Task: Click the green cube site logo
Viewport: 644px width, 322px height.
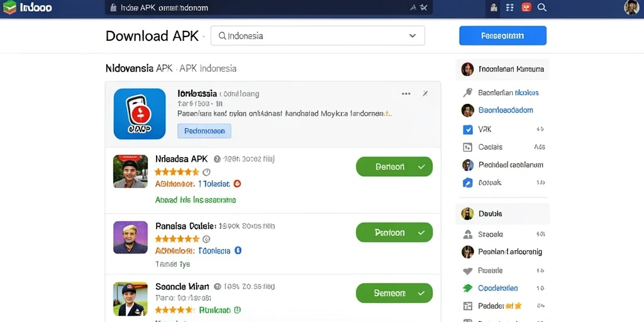Action: point(9,8)
